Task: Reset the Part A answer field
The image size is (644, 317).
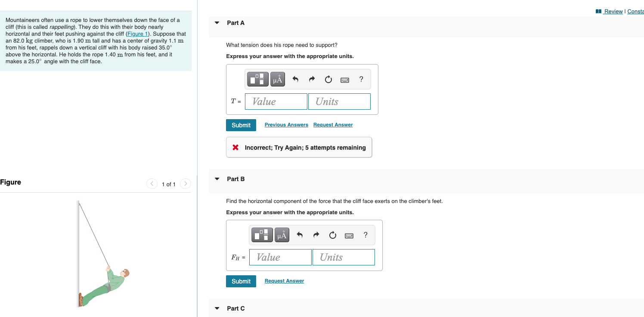Action: pyautogui.click(x=328, y=79)
